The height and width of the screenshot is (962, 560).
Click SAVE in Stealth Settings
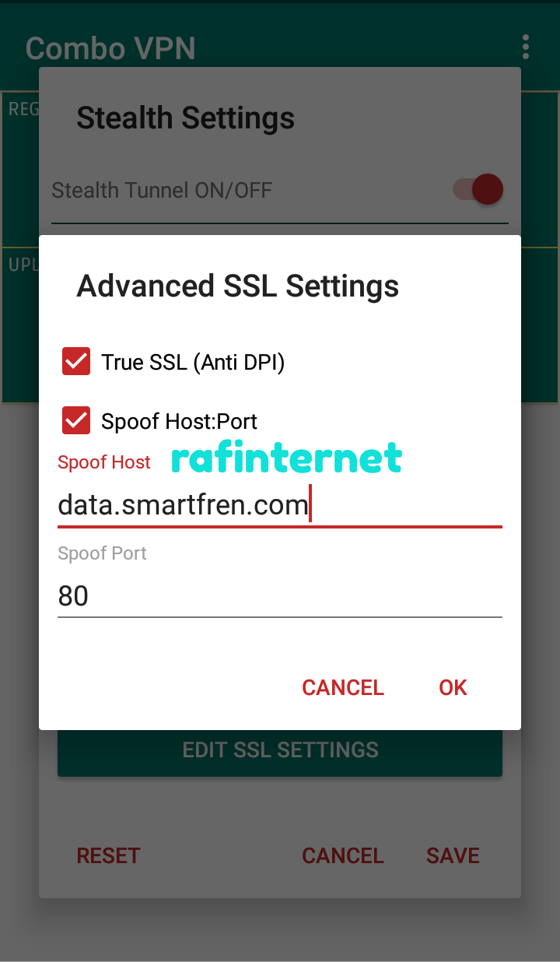[453, 855]
